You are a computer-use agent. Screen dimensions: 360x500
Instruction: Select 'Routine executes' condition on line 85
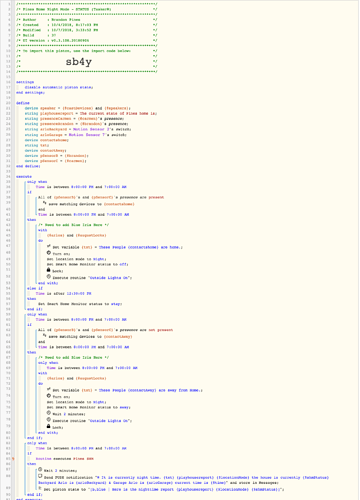[x=65, y=459]
